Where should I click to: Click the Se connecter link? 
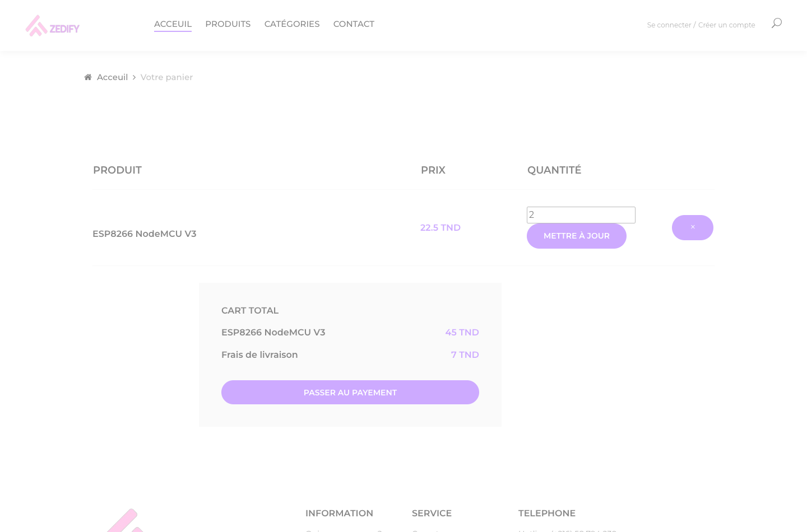pyautogui.click(x=669, y=25)
